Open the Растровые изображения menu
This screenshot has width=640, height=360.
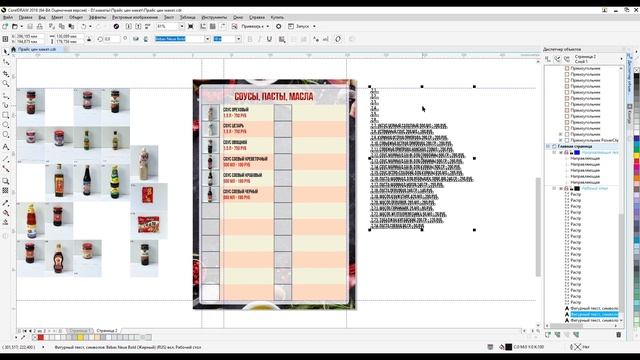[135, 18]
